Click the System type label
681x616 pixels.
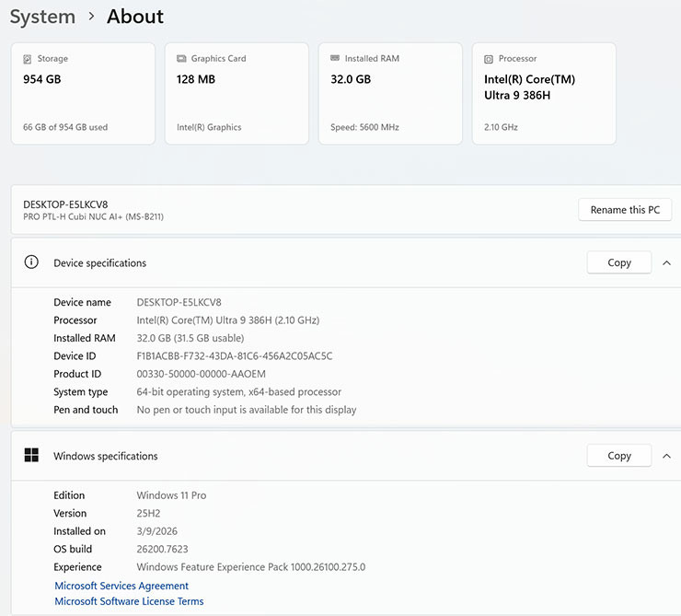pyautogui.click(x=81, y=392)
